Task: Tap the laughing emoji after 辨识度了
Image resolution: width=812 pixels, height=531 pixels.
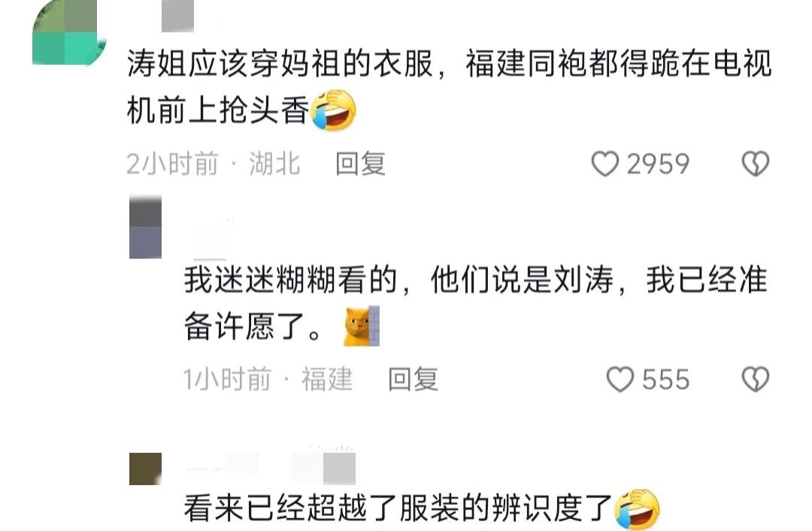Action: pyautogui.click(x=637, y=508)
